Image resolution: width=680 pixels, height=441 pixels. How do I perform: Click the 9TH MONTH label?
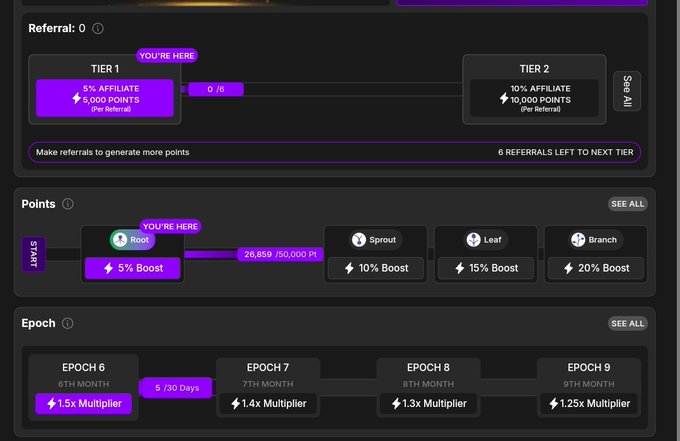click(589, 384)
